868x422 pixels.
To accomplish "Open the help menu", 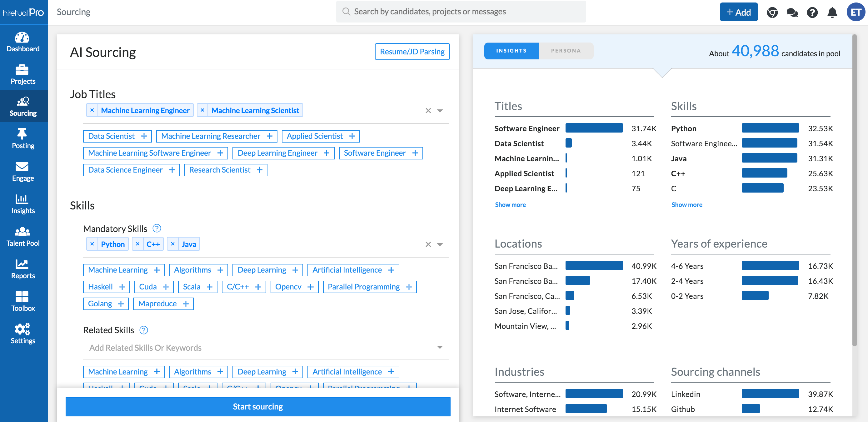I will coord(812,12).
